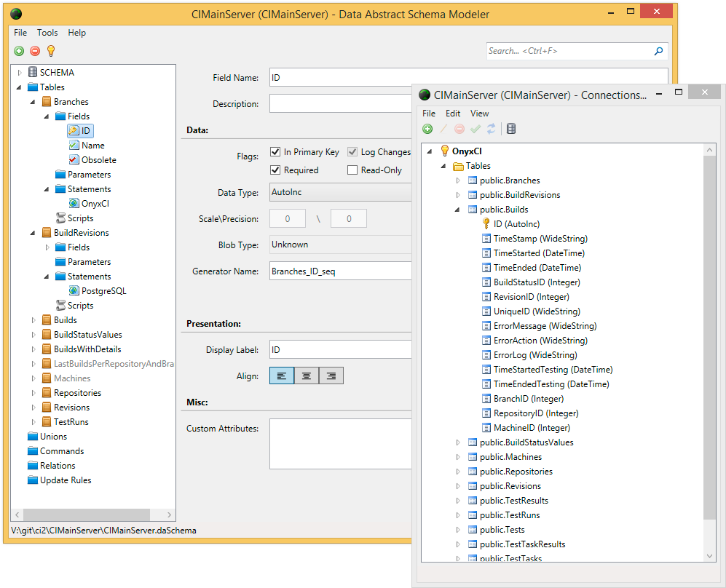Select center alignment button
726x588 pixels.
pyautogui.click(x=306, y=376)
